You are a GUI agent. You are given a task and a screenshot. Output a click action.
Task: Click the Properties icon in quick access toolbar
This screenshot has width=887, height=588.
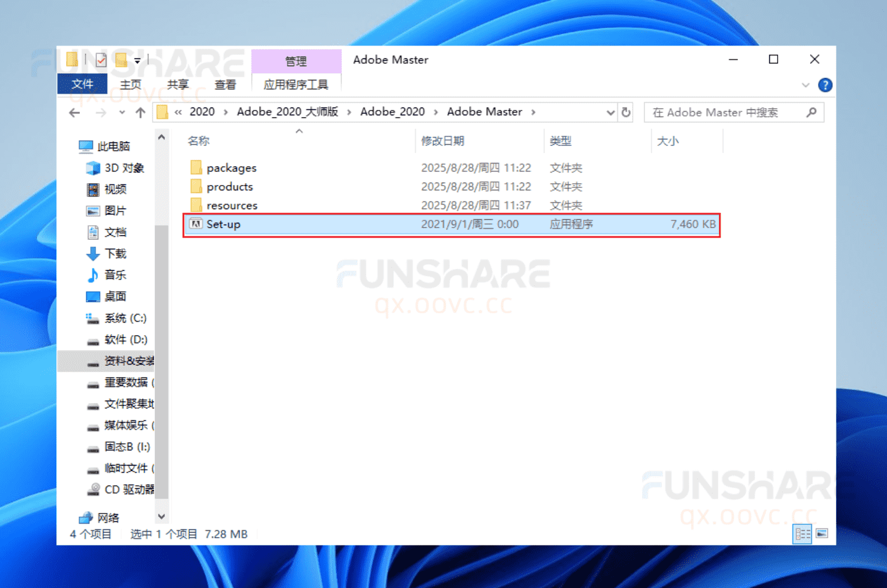pos(101,59)
